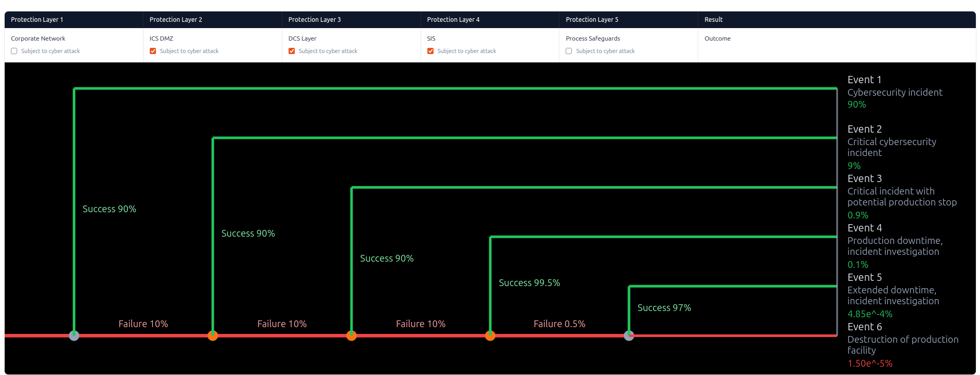Click the Success 97% branch label
This screenshot has width=980, height=375.
pyautogui.click(x=664, y=308)
